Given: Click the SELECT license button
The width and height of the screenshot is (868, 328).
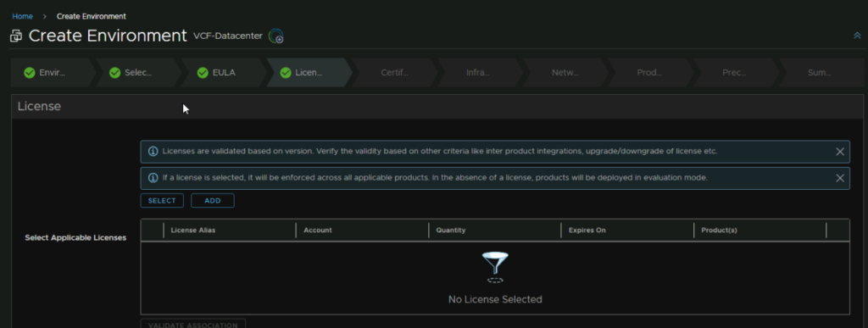Looking at the screenshot, I should point(162,201).
